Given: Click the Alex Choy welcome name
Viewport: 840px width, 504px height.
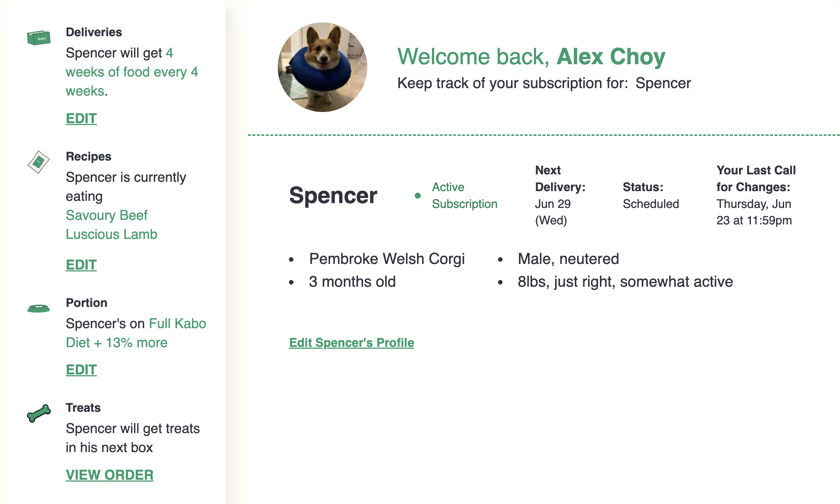Looking at the screenshot, I should pyautogui.click(x=611, y=56).
